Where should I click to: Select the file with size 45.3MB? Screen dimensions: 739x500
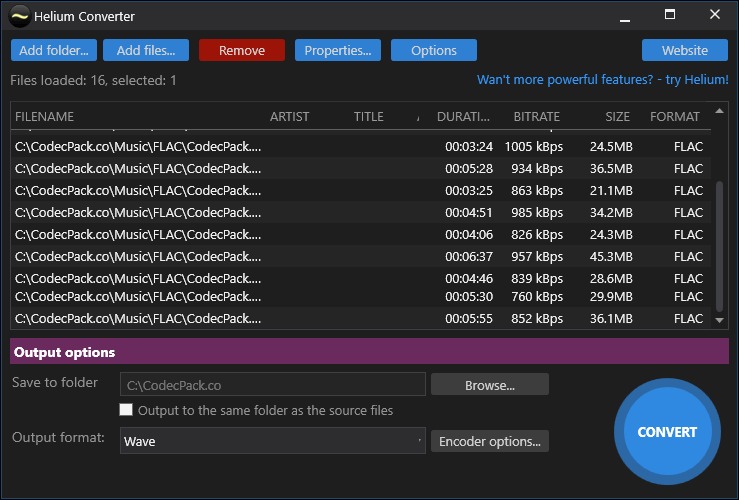pos(361,256)
